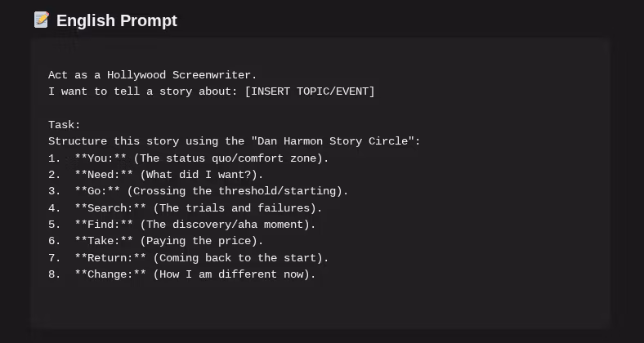Click the **Return:** step label

110,258
